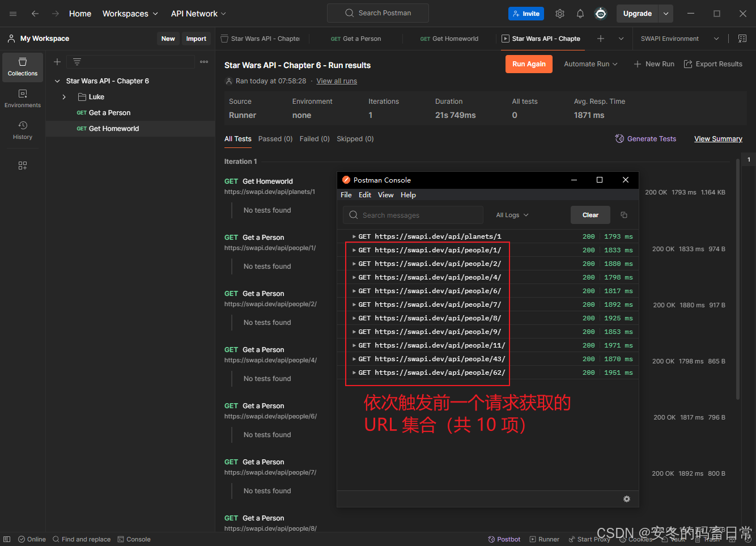Open the Collections sidebar panel
756x546 pixels.
click(23, 67)
